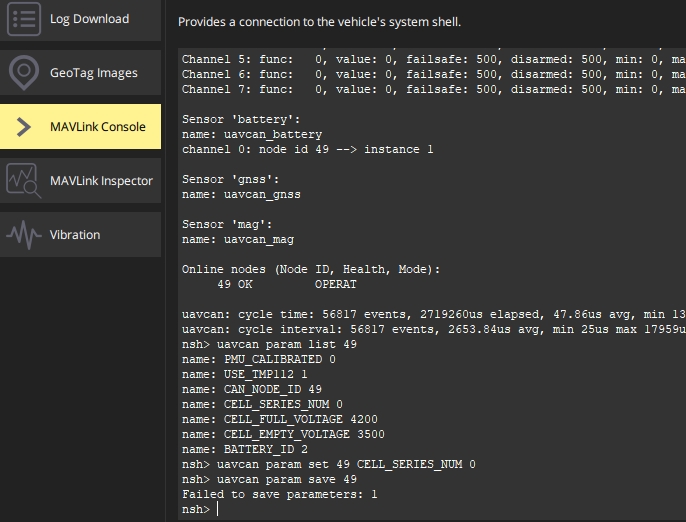Screen dimensions: 686x522
Task: Click the CELL_FULL_VOLTAGE 4200 line
Action: (280, 419)
